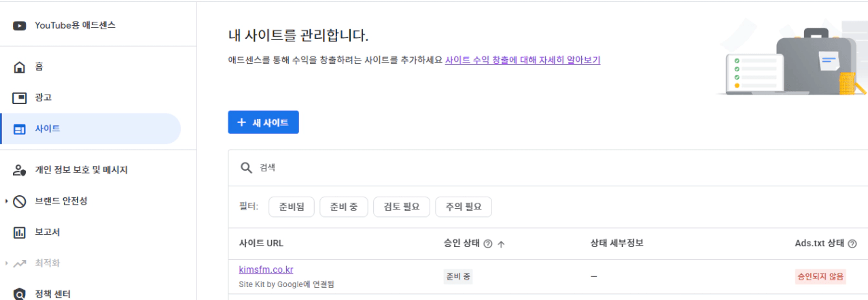Screen dimensions: 868x300
Task: Click the search magnifier icon
Action: [246, 167]
